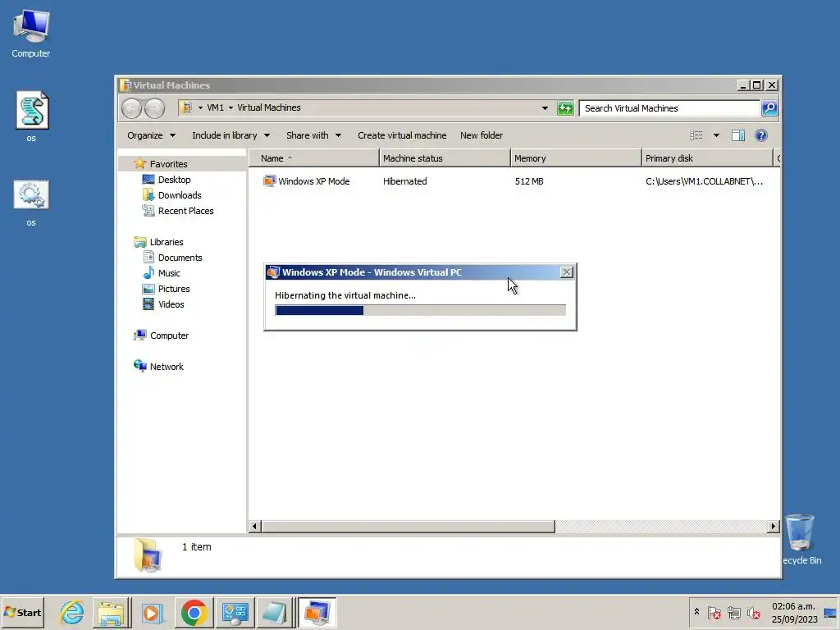Click the hibernating progress bar

pyautogui.click(x=420, y=310)
